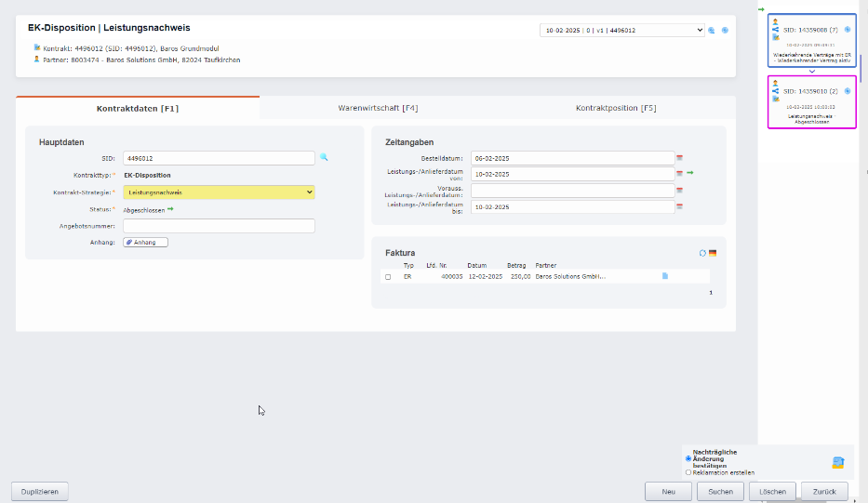The width and height of the screenshot is (868, 503).
Task: Switch to the Warenwirtschaft [F4] tab
Action: (x=377, y=108)
